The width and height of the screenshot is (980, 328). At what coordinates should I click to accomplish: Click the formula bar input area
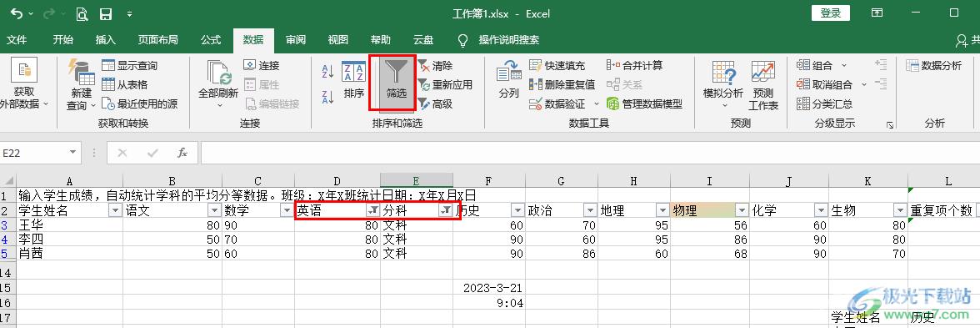pos(590,152)
